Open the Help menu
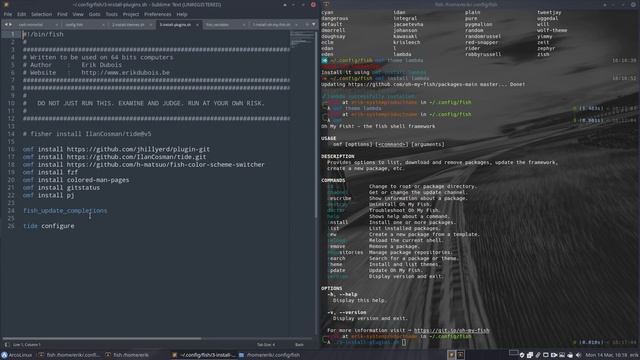This screenshot has width=640, height=360. [182, 14]
